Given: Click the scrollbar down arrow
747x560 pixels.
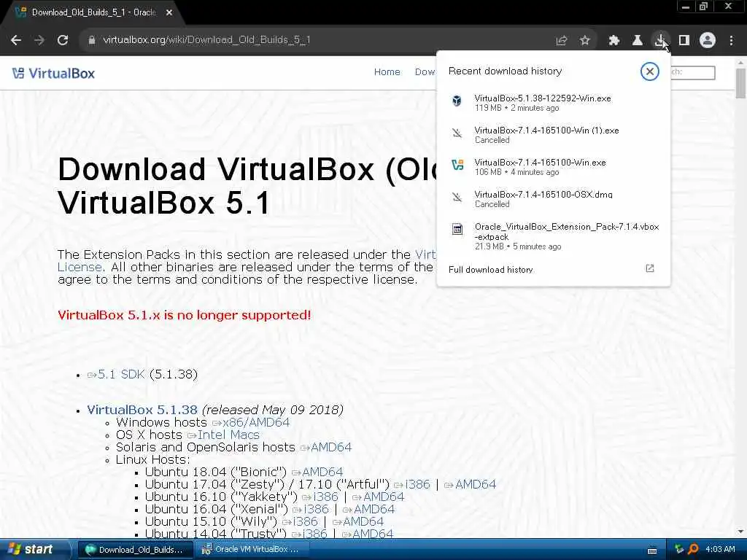Looking at the screenshot, I should point(740,532).
